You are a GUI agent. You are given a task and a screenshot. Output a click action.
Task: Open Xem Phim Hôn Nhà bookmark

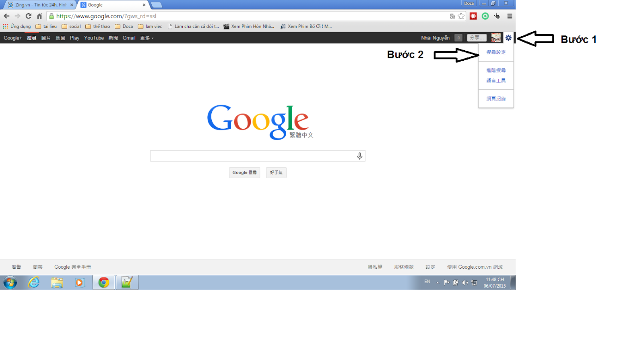point(249,26)
